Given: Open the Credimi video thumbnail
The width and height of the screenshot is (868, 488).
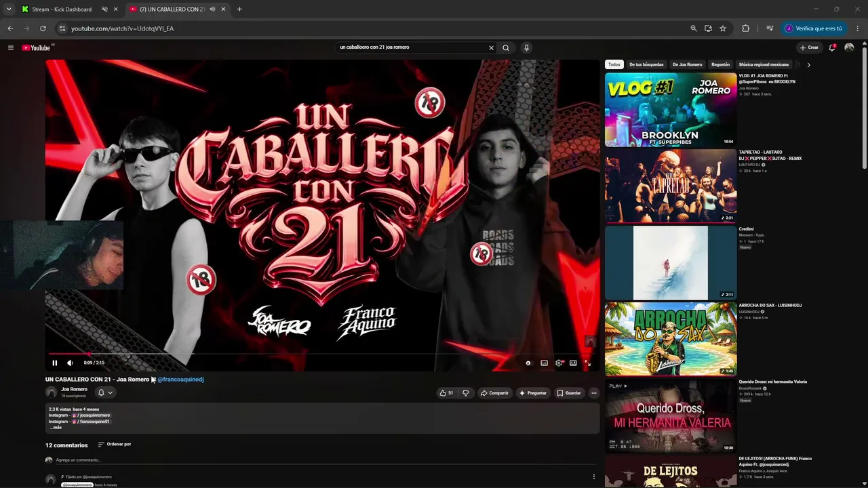Looking at the screenshot, I should pos(671,262).
